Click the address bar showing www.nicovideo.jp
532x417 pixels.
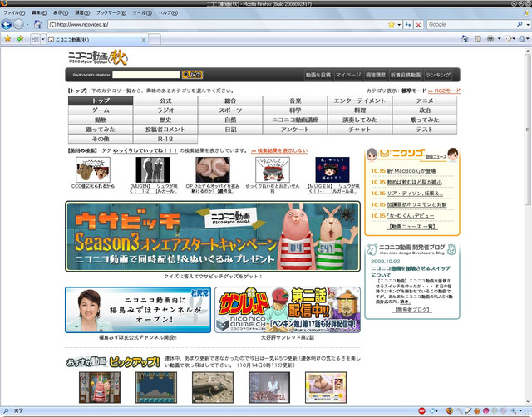[x=217, y=24]
